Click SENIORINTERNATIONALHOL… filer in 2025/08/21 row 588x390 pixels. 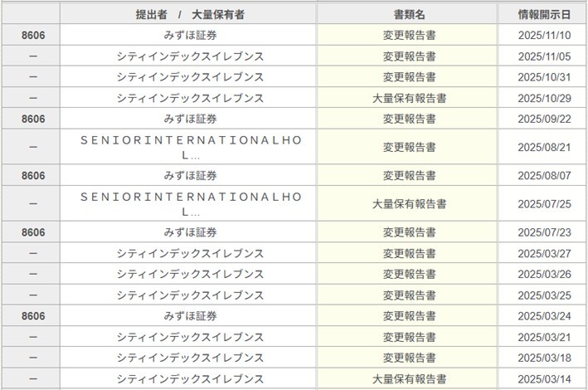(x=190, y=147)
